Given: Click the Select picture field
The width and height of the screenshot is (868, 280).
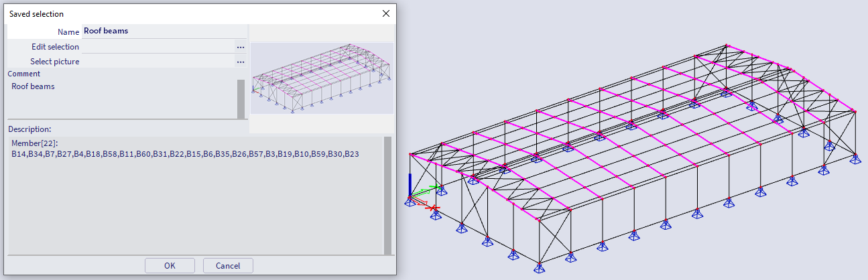Looking at the screenshot, I should pos(158,62).
